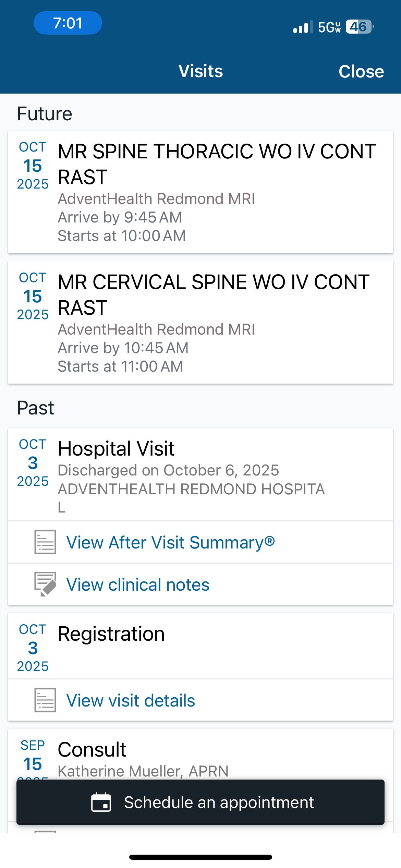401x868 pixels.
Task: Tap the calendar icon in schedule button
Action: [101, 802]
